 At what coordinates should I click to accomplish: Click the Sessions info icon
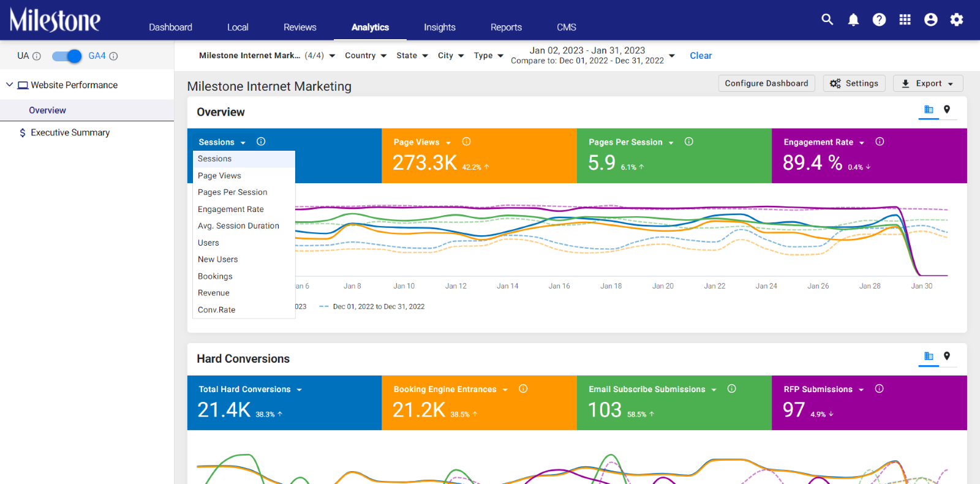click(261, 142)
